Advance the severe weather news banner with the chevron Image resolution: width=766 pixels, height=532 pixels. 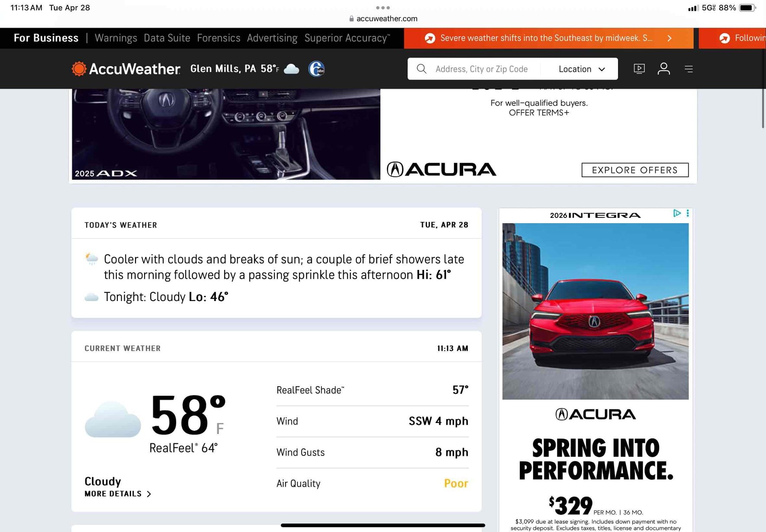[x=669, y=38]
